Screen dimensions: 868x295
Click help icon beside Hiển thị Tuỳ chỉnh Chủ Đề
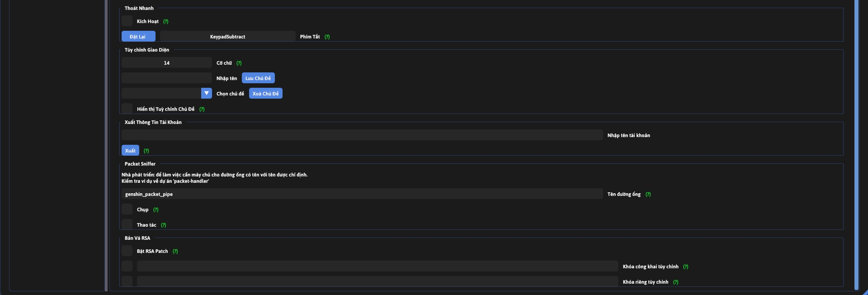point(202,109)
